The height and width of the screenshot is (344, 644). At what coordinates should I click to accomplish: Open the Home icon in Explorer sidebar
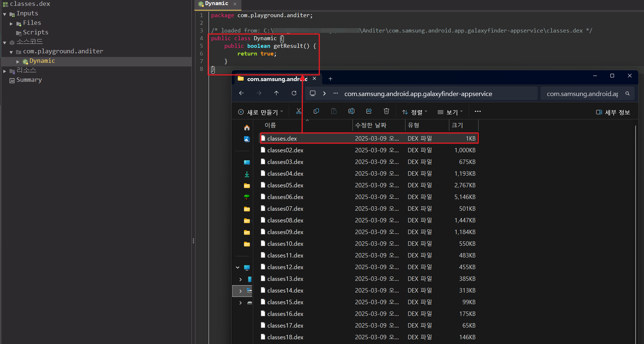247,127
